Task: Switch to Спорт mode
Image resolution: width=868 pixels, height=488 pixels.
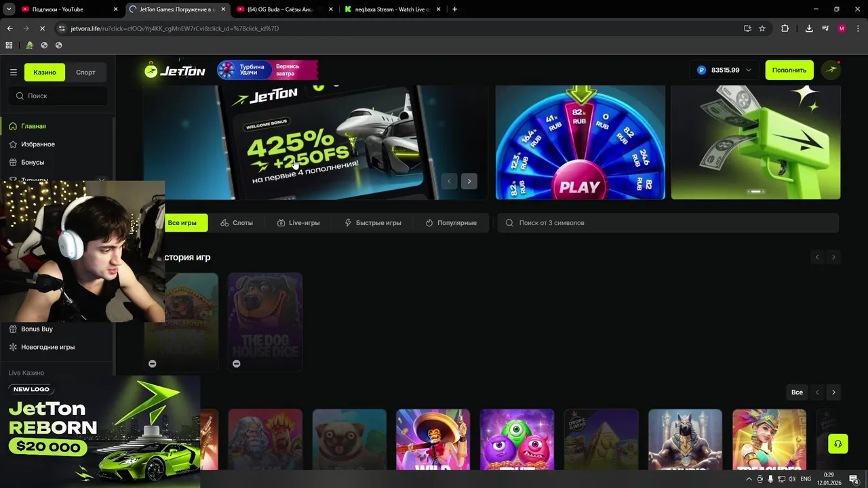Action: coord(85,72)
